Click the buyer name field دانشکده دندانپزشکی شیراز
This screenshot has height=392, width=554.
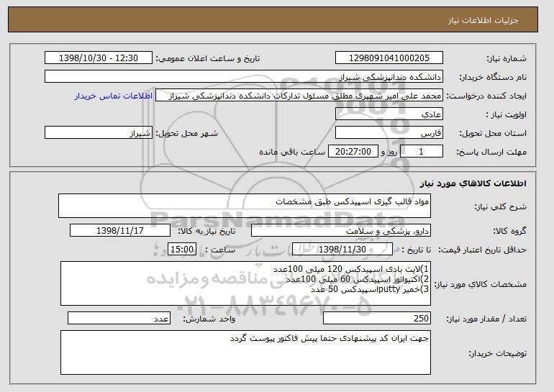point(244,77)
